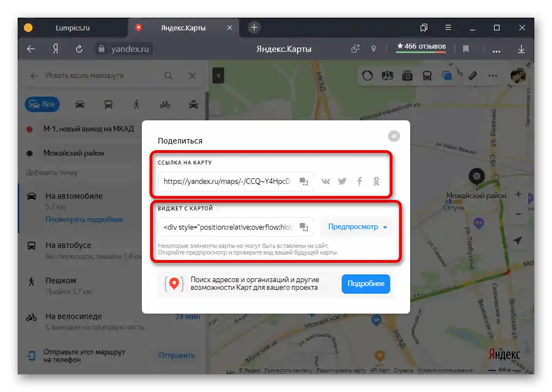Select the М-1, новый выход на МКАД point

point(89,129)
